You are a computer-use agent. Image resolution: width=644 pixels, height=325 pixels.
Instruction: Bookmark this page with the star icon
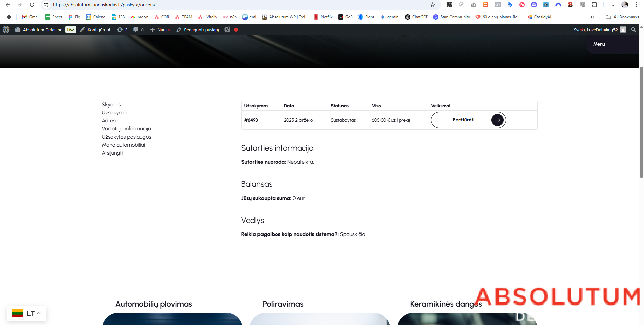[433, 5]
